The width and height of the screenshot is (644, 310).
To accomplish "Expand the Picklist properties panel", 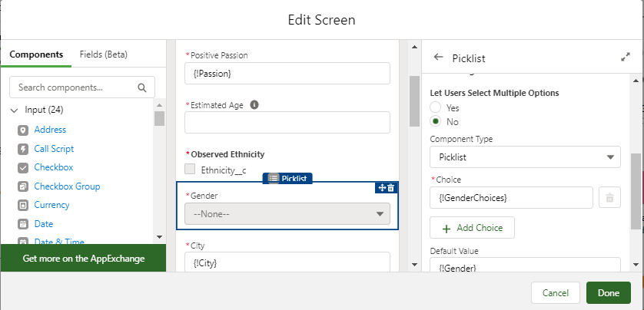I will [x=625, y=58].
